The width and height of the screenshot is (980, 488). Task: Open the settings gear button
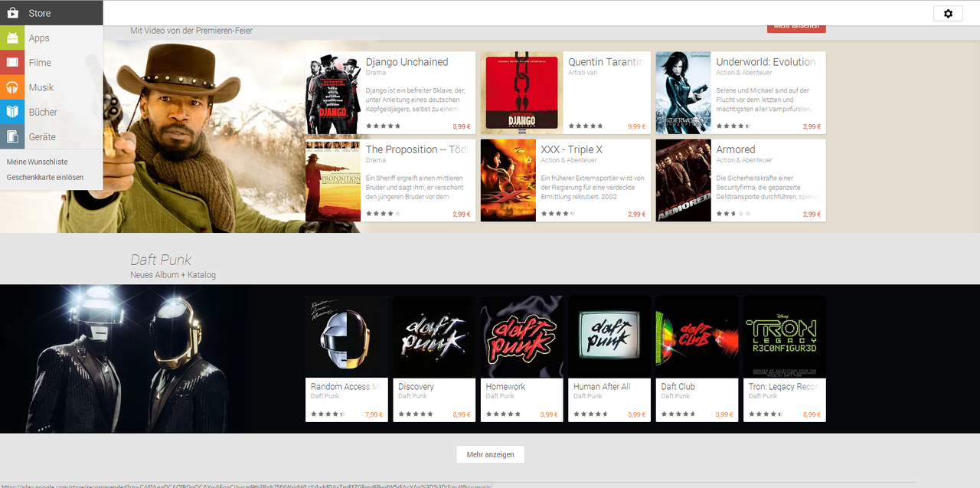pos(948,13)
